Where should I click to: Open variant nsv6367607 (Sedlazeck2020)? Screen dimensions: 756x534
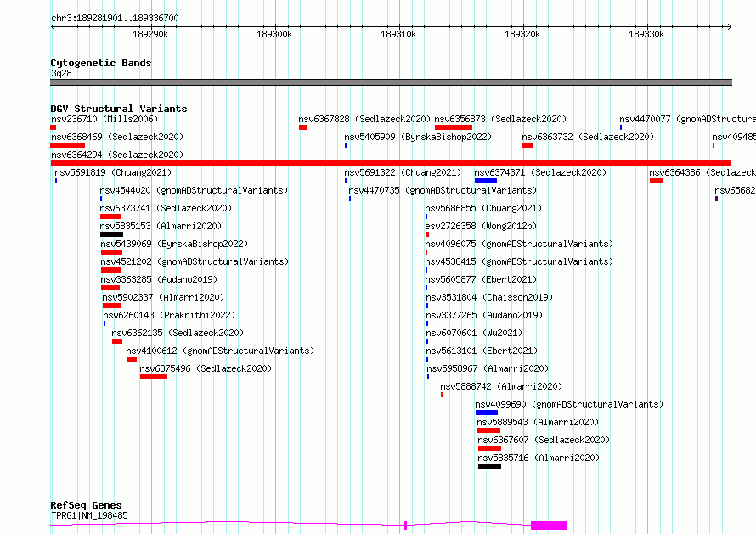click(x=544, y=440)
